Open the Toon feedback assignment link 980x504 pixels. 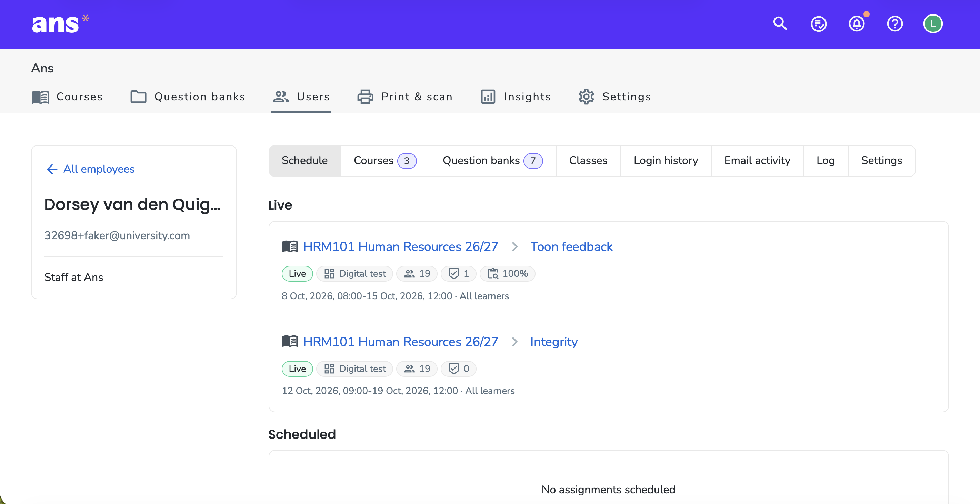571,246
